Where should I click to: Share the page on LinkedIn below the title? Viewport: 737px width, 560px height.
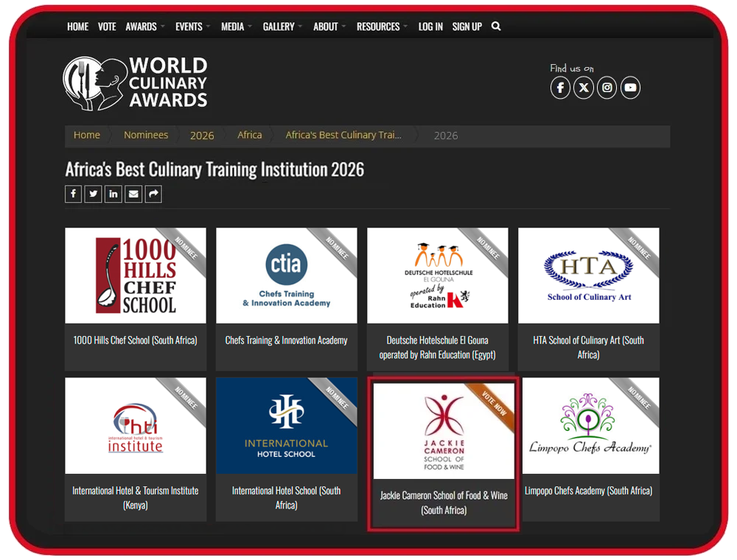pyautogui.click(x=113, y=194)
